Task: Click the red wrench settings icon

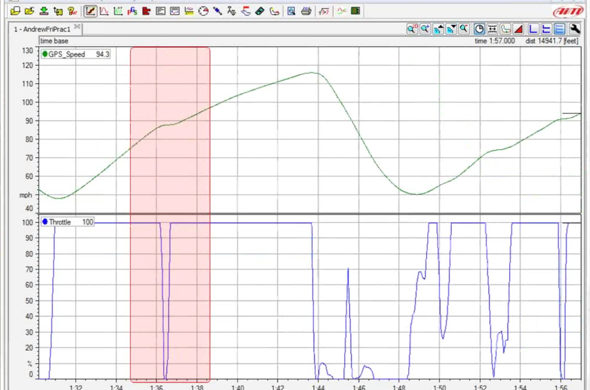Action: tap(574, 29)
